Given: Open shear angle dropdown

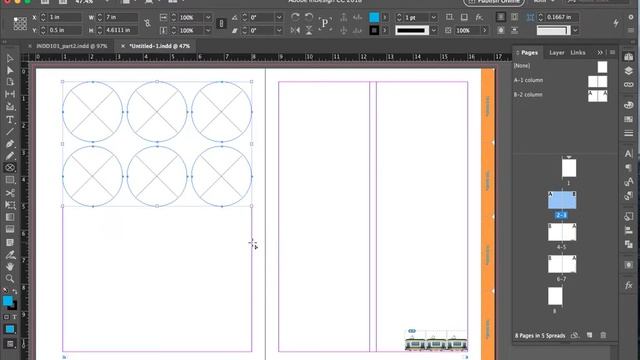Looking at the screenshot, I should point(279,30).
